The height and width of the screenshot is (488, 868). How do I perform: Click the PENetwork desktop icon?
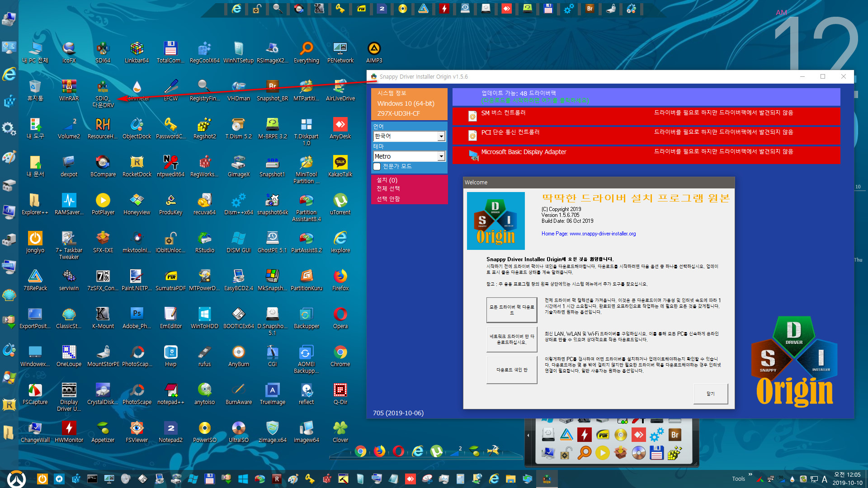coord(340,52)
